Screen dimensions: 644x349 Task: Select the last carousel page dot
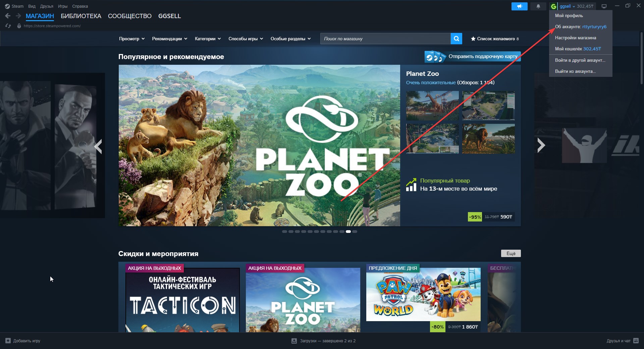[355, 232]
